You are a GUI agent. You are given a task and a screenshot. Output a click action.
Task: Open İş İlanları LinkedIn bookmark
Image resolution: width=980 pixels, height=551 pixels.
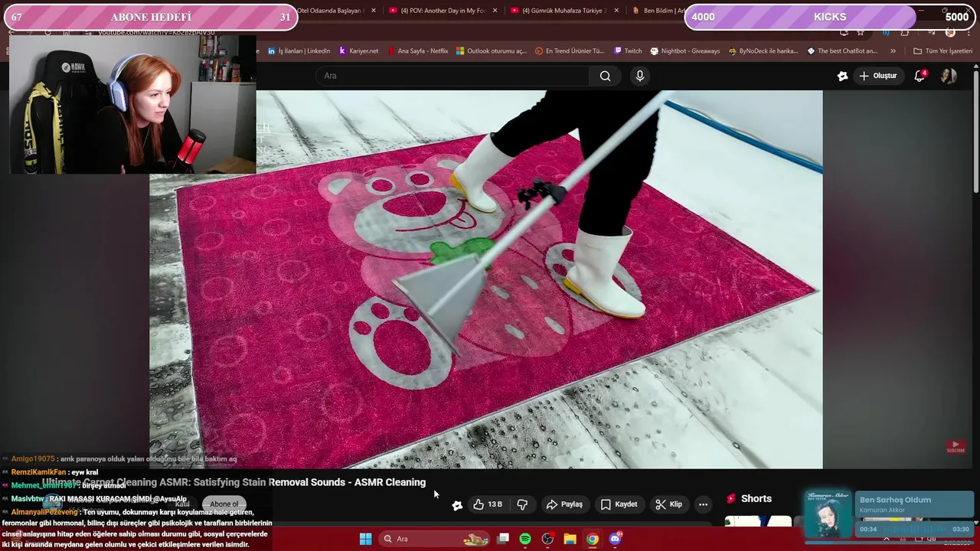coord(299,51)
